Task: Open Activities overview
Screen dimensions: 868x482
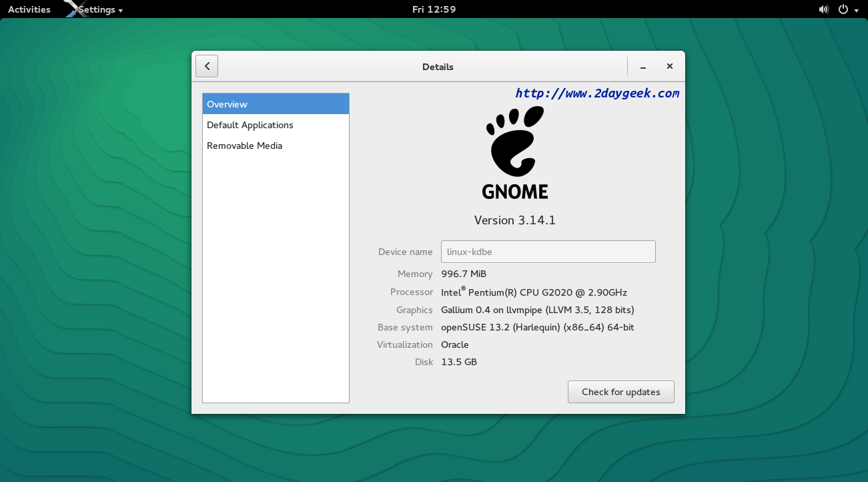Action: (29, 9)
